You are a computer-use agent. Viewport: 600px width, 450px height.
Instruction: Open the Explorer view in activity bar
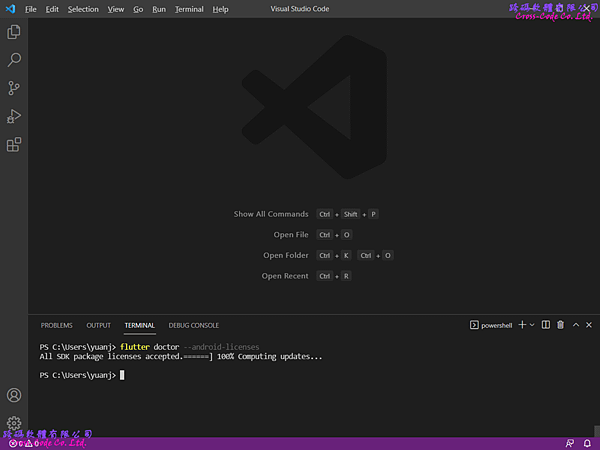click(x=14, y=32)
